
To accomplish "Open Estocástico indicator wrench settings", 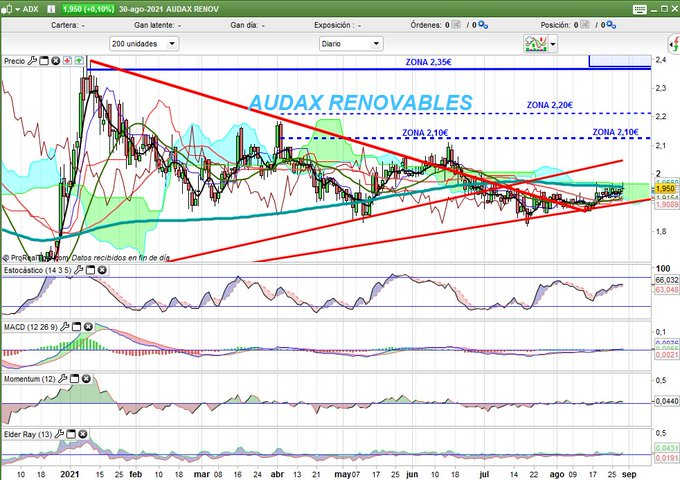I will tap(78, 270).
